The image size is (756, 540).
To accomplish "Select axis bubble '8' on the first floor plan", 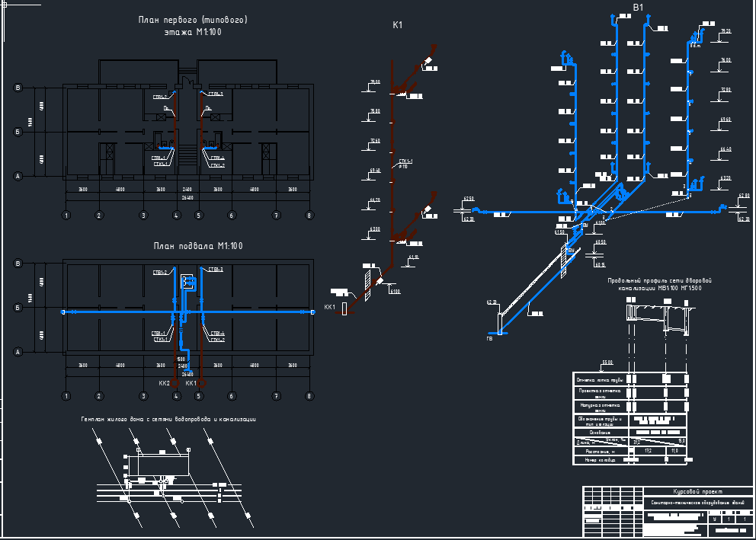I will tap(309, 216).
